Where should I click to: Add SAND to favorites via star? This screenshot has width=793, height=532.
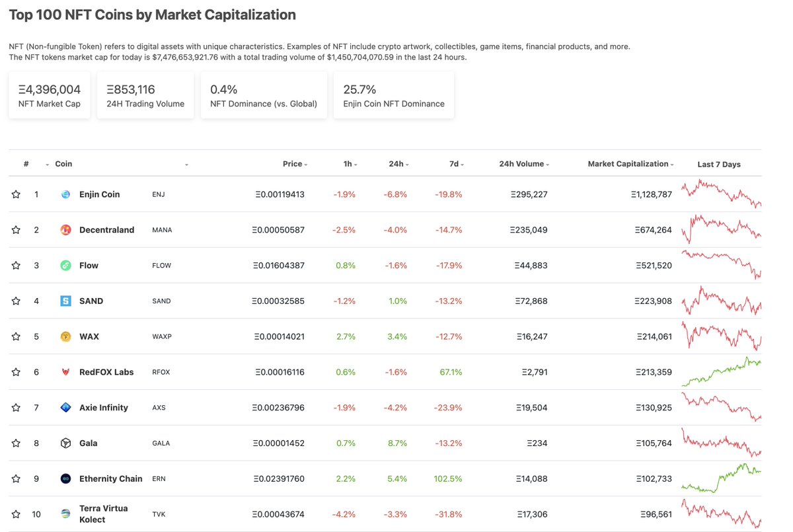tap(16, 301)
